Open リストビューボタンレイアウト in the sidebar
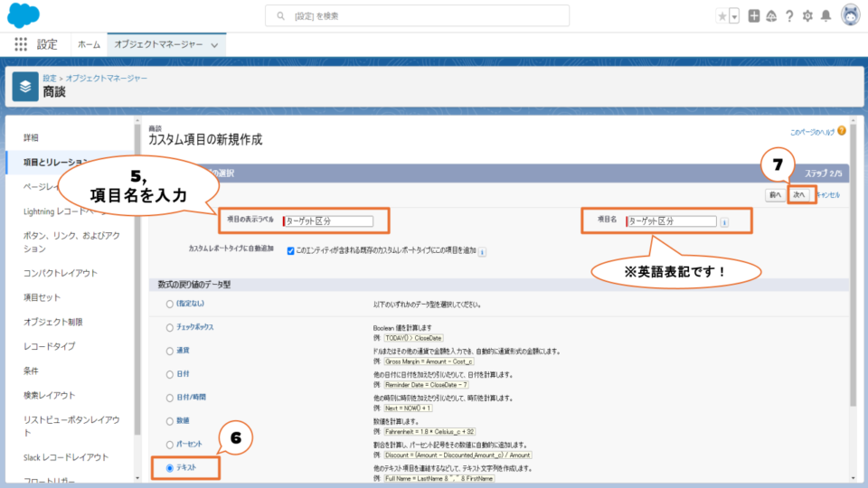This screenshot has width=868, height=488. pyautogui.click(x=71, y=426)
